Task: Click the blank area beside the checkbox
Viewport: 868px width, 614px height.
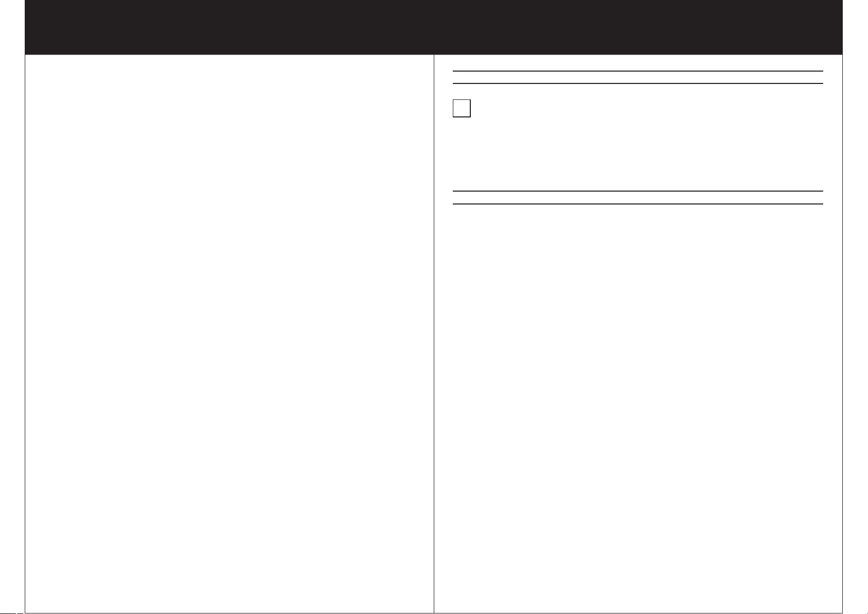Action: (x=646, y=108)
